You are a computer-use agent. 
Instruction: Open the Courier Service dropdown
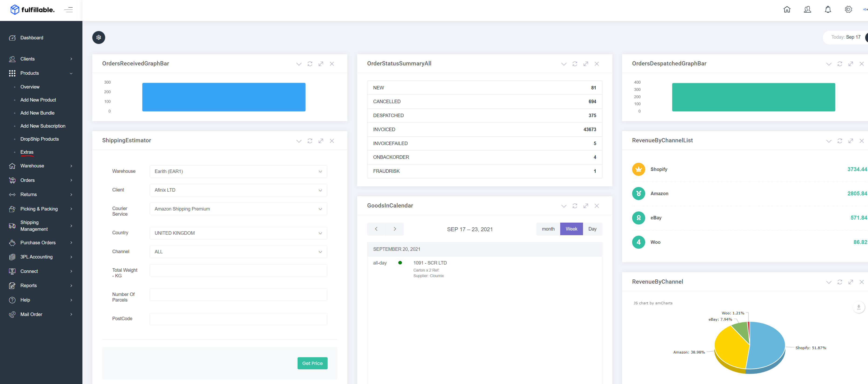click(238, 209)
